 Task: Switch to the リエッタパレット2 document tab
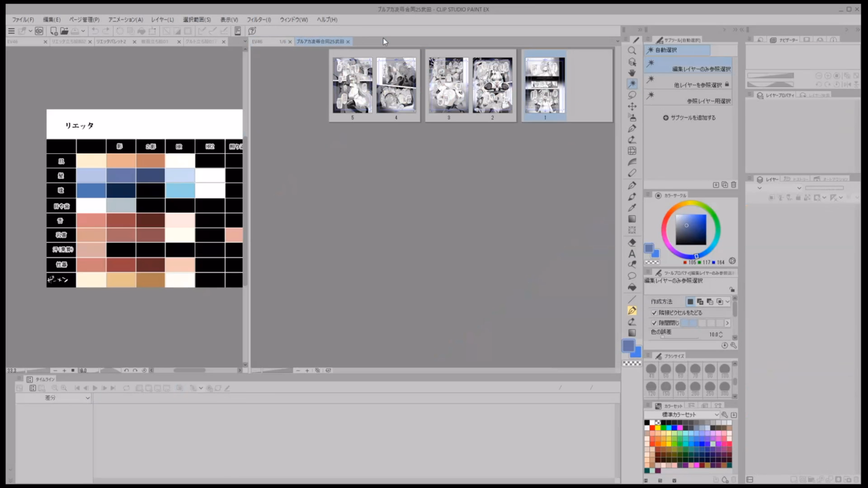coord(111,42)
